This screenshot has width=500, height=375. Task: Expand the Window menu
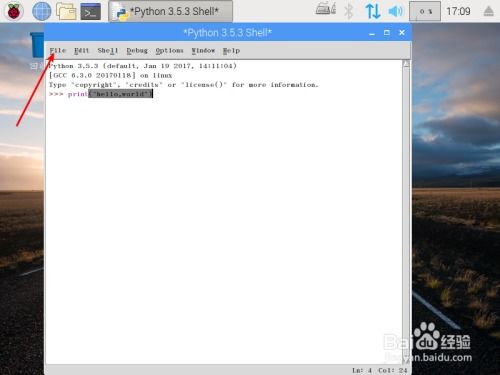click(203, 51)
